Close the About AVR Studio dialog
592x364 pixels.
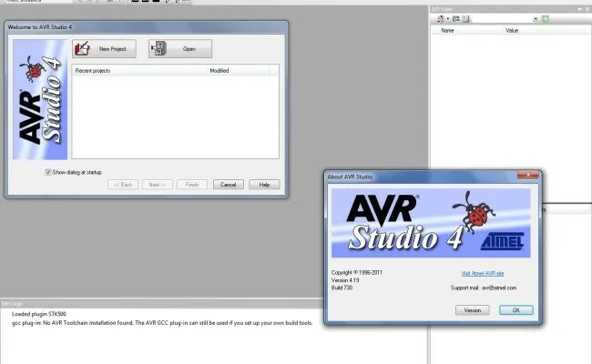(x=528, y=175)
